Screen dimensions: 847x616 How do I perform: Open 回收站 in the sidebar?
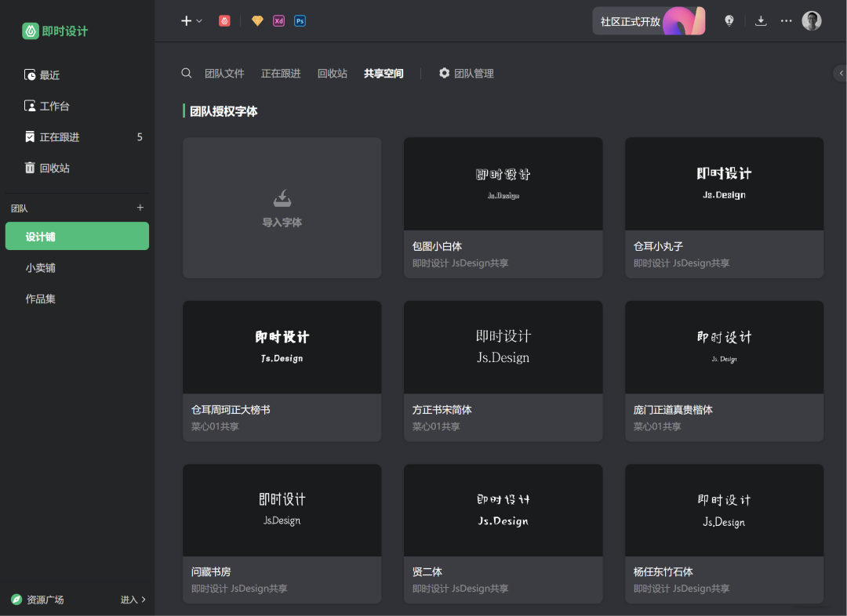77,168
